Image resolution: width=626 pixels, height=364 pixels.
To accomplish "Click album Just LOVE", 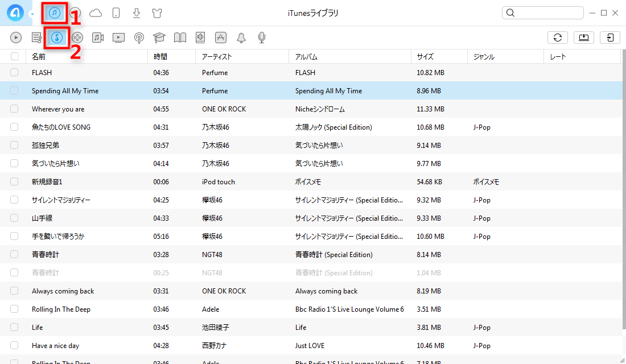I will [x=310, y=346].
